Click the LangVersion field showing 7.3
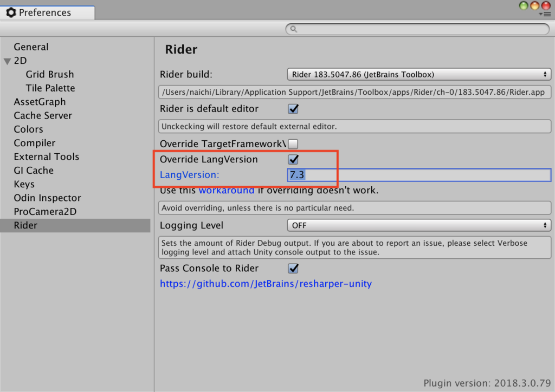The image size is (555, 392). pos(419,175)
